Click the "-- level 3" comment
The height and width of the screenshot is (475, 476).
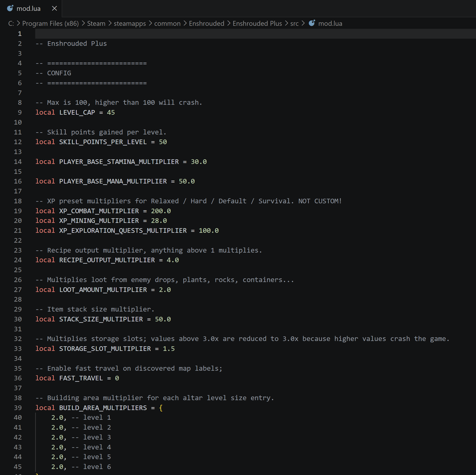click(x=91, y=437)
